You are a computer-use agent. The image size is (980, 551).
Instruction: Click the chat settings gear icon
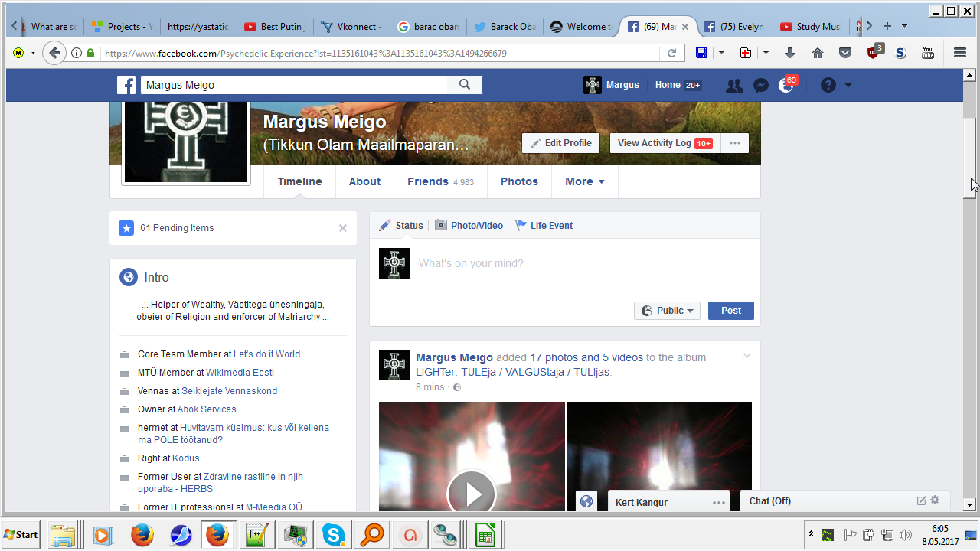click(934, 500)
